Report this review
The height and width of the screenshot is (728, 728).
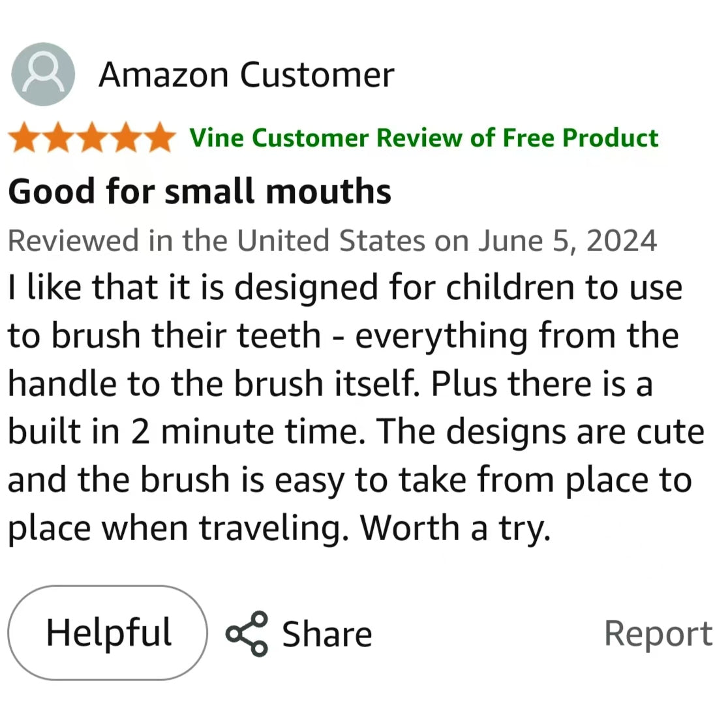coord(658,633)
